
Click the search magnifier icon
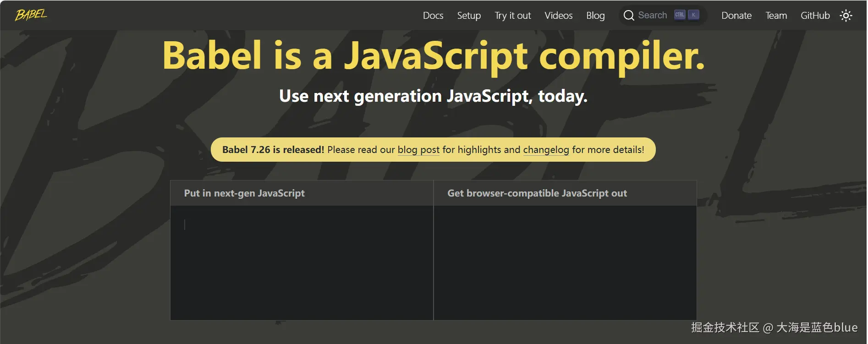coord(629,16)
